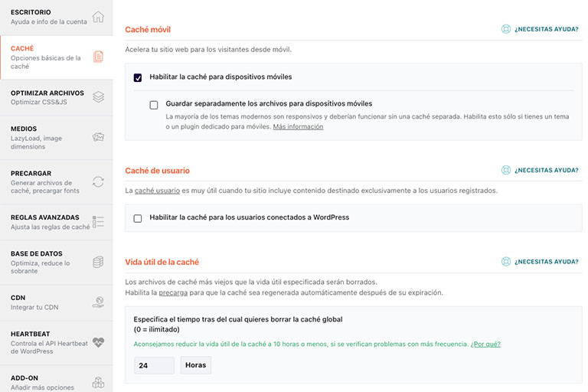Click ¿Necesitas ayuda? for Vida útil de la caché
Viewport: 588px width, 392px height.
click(547, 262)
